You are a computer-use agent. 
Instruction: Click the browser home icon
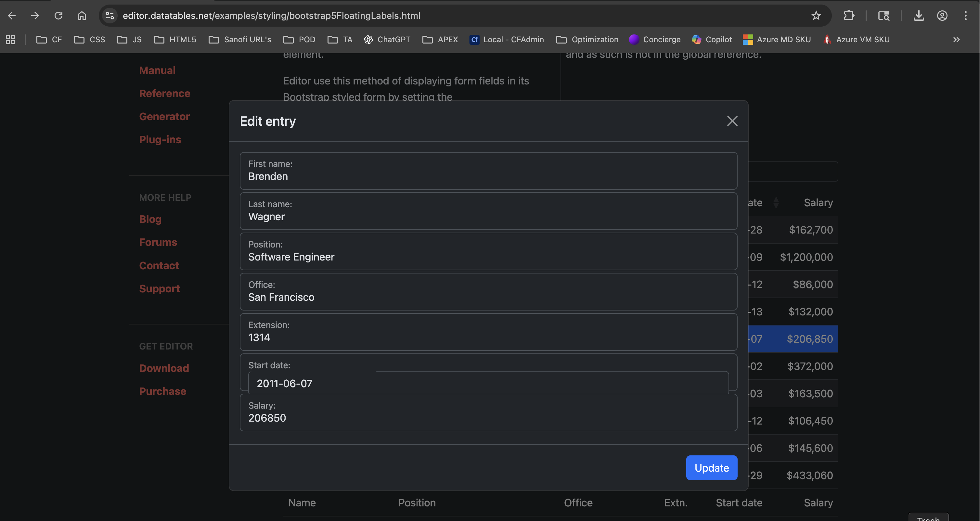pyautogui.click(x=82, y=16)
